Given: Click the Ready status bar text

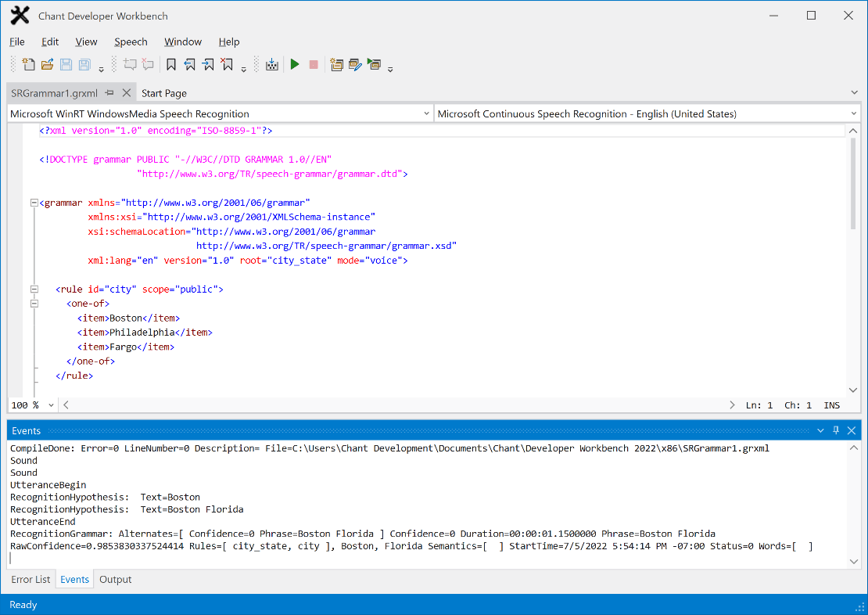Looking at the screenshot, I should (23, 605).
